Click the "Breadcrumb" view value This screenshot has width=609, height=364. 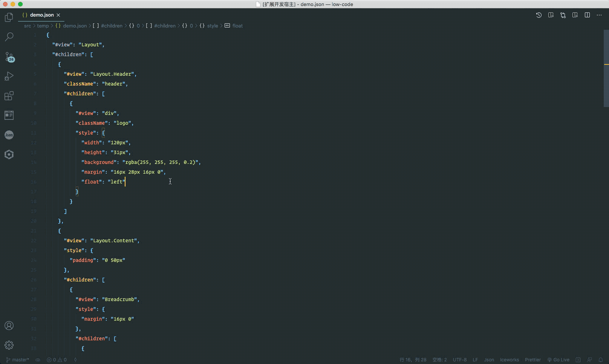point(119,299)
